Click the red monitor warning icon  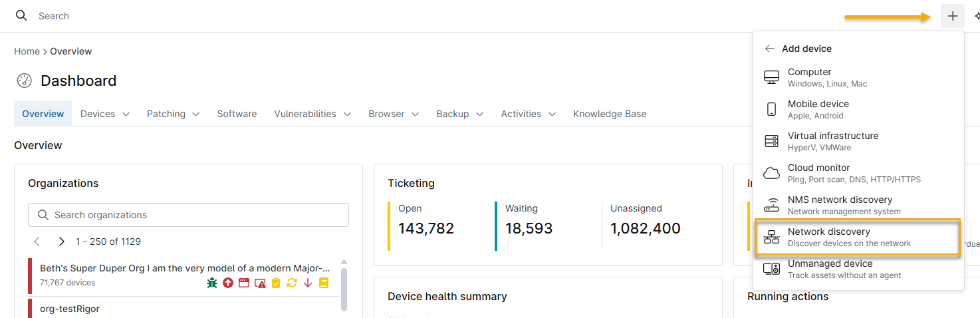coord(260,283)
